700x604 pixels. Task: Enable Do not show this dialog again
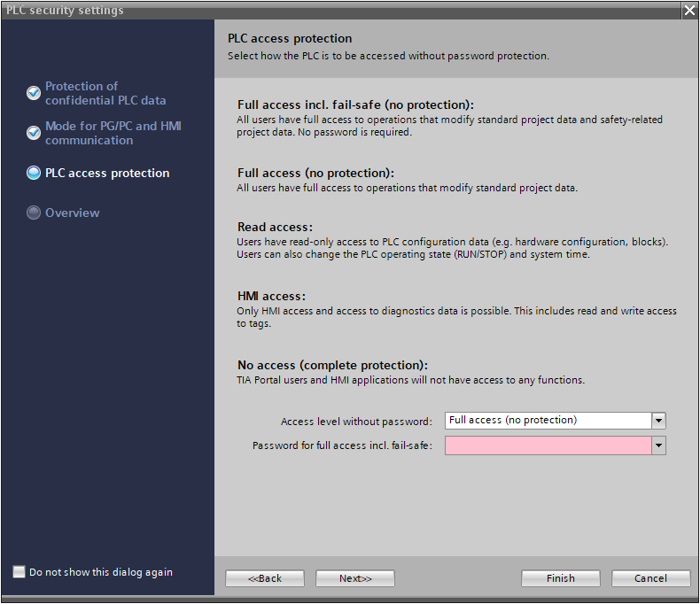19,571
